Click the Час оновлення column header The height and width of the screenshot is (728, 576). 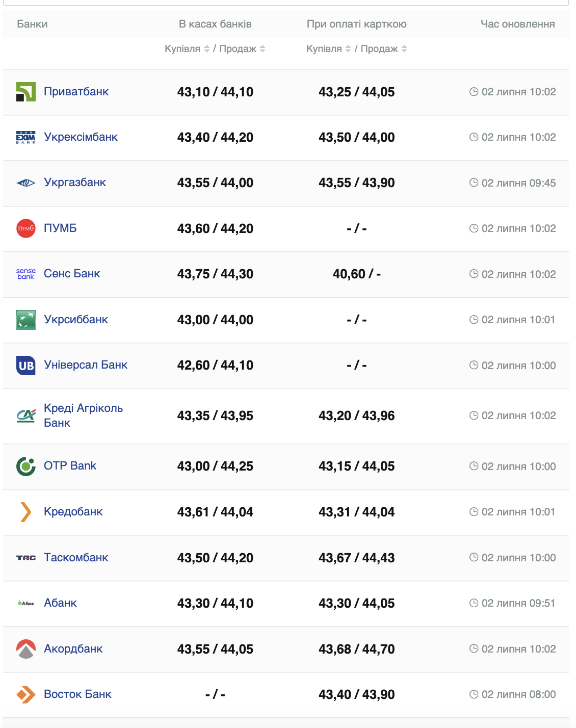[517, 24]
